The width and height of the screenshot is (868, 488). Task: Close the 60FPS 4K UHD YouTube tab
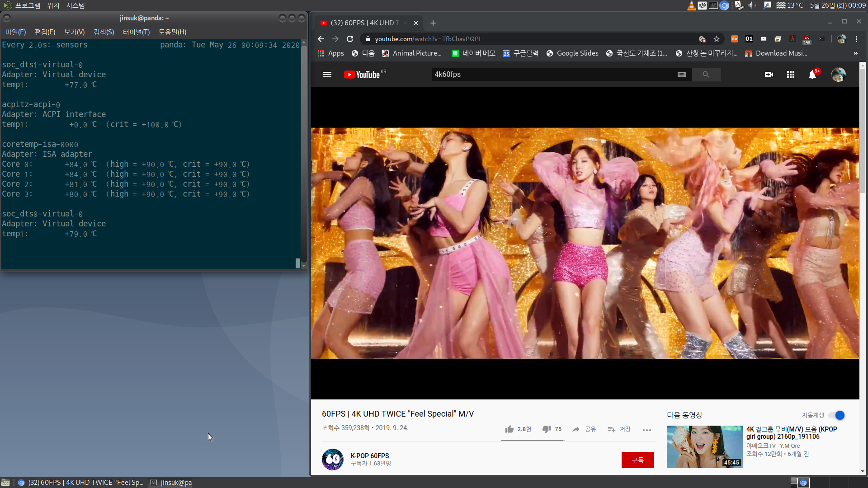pyautogui.click(x=416, y=23)
